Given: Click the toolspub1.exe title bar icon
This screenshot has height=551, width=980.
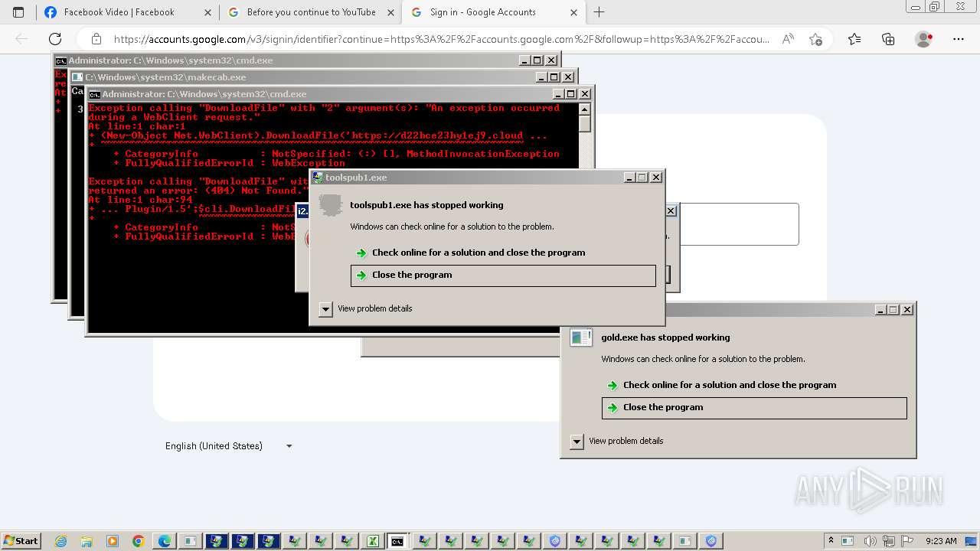Looking at the screenshot, I should tap(318, 178).
